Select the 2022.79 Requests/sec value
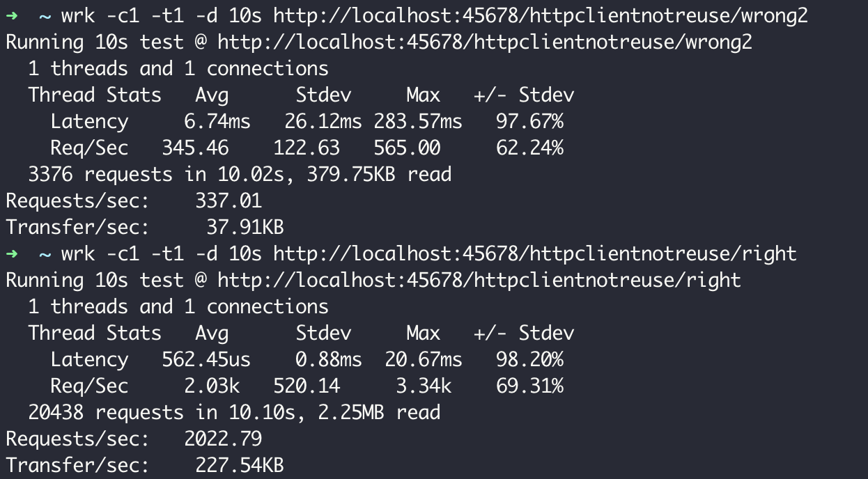Screen dimensions: 868x479 point(223,439)
